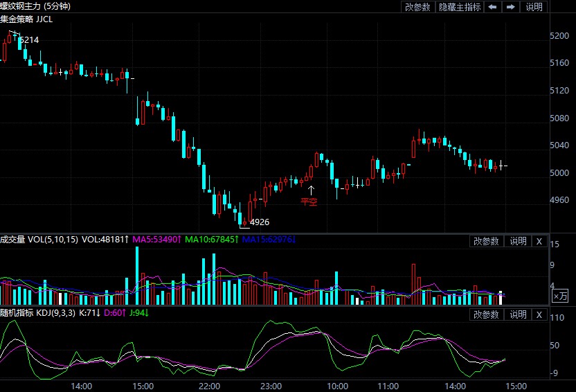The image size is (576, 392).
Task: Toggle 隐藏主指标 to hide main indicator
Action: tap(460, 7)
